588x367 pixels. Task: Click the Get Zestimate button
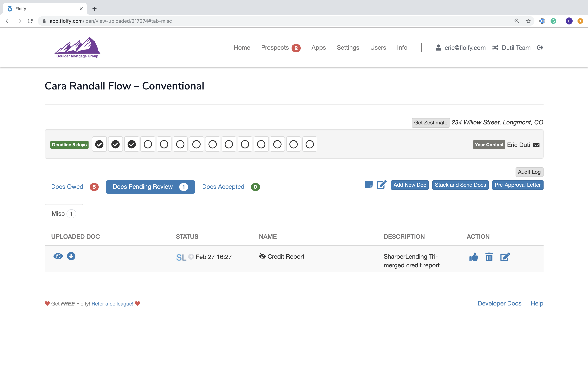click(430, 123)
